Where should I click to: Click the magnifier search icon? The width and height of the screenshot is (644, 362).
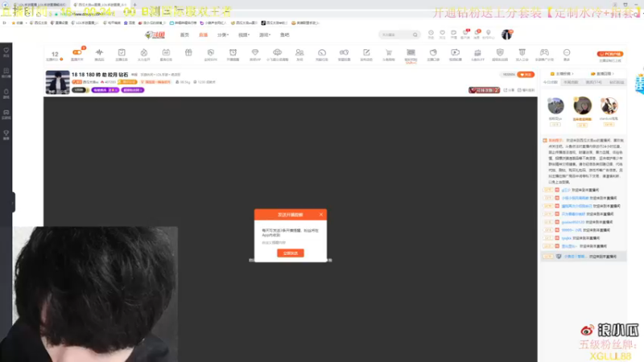415,35
